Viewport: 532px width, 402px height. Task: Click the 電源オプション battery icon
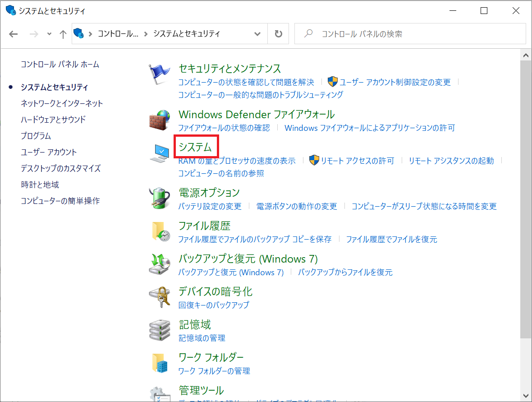(159, 198)
